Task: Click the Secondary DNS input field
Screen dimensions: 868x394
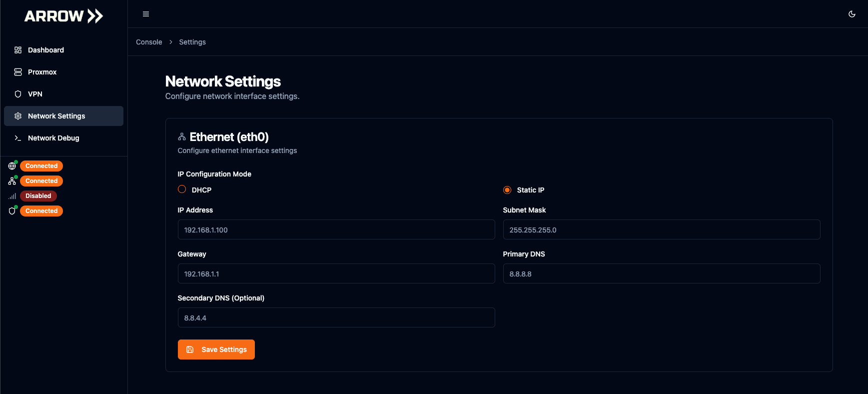Action: (336, 318)
